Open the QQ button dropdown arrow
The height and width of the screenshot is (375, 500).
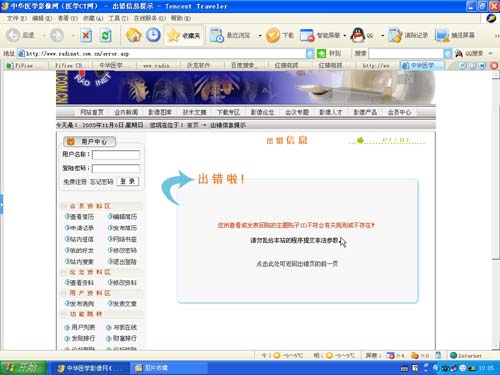382,35
